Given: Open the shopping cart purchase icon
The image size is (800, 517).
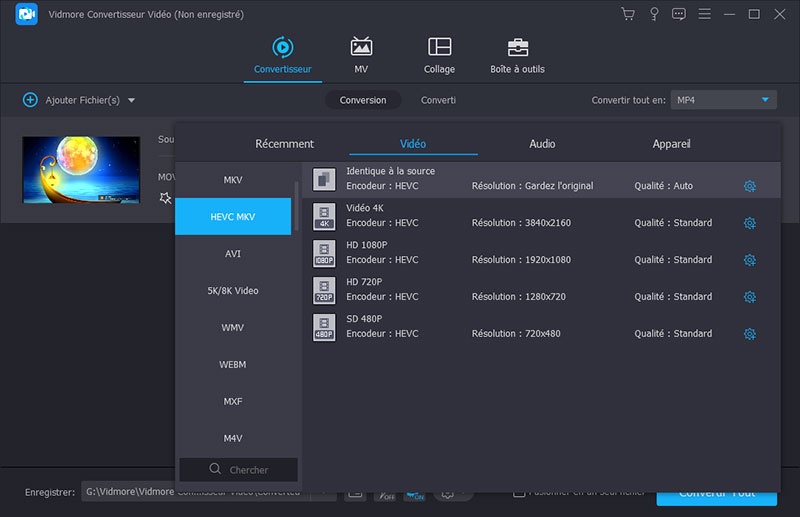Looking at the screenshot, I should 627,14.
